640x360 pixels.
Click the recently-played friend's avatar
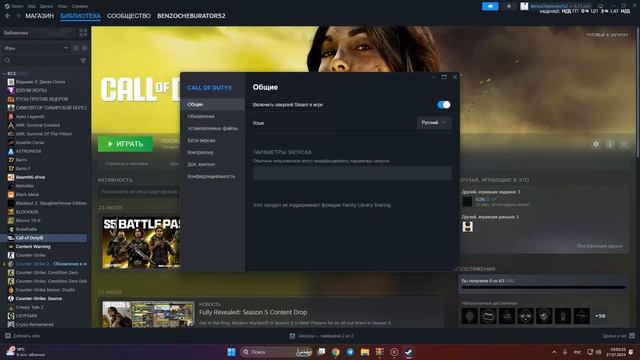467,201
